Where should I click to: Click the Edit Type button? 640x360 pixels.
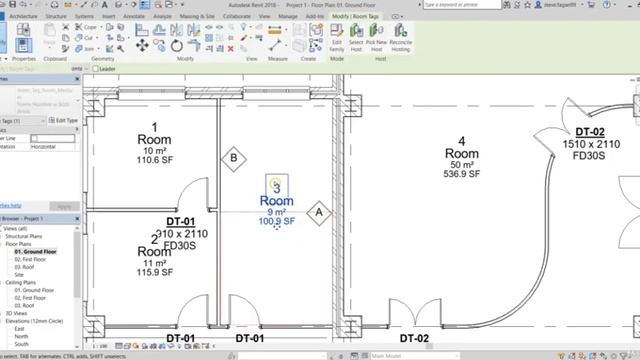tap(63, 120)
